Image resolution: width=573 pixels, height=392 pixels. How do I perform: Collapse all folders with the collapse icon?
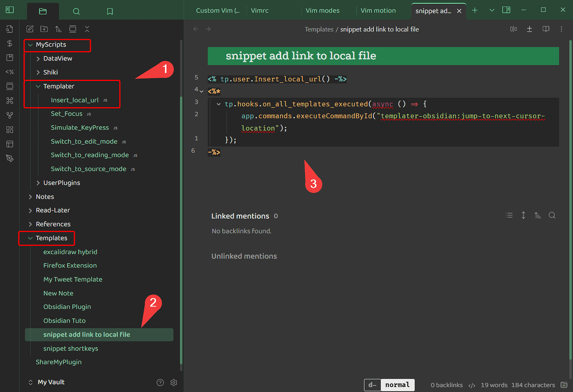pos(87,29)
